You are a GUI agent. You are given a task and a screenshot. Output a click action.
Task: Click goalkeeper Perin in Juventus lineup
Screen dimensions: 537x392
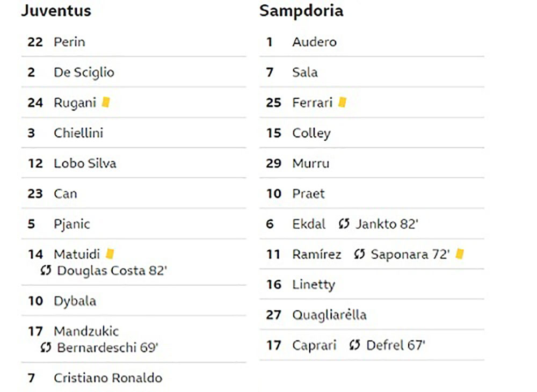[69, 42]
